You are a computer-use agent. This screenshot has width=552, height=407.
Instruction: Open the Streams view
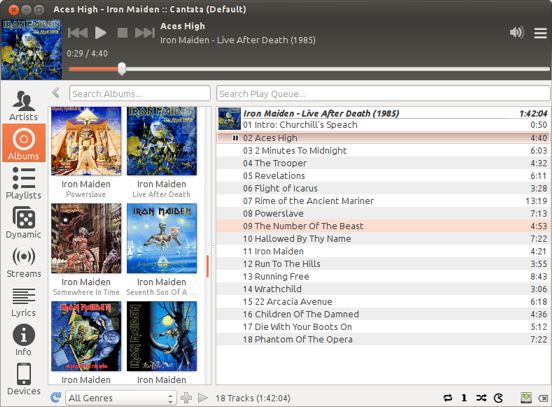(24, 262)
